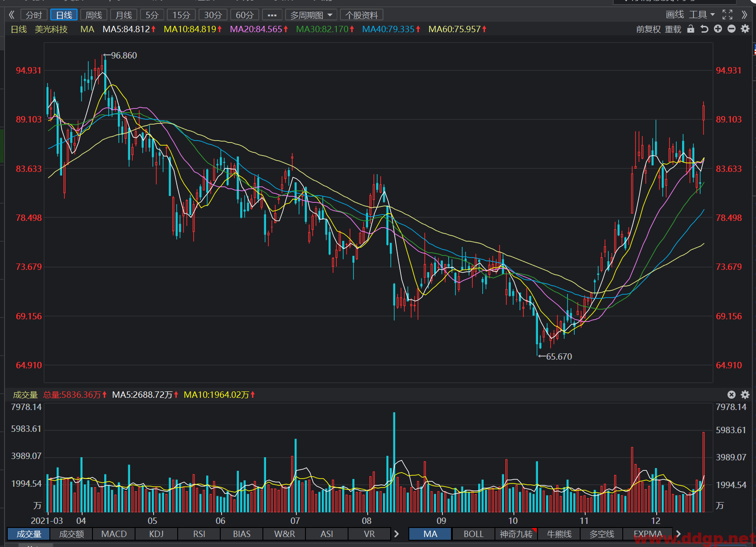The image size is (756, 547).
Task: Enter fullscreen chart view
Action: point(727,15)
